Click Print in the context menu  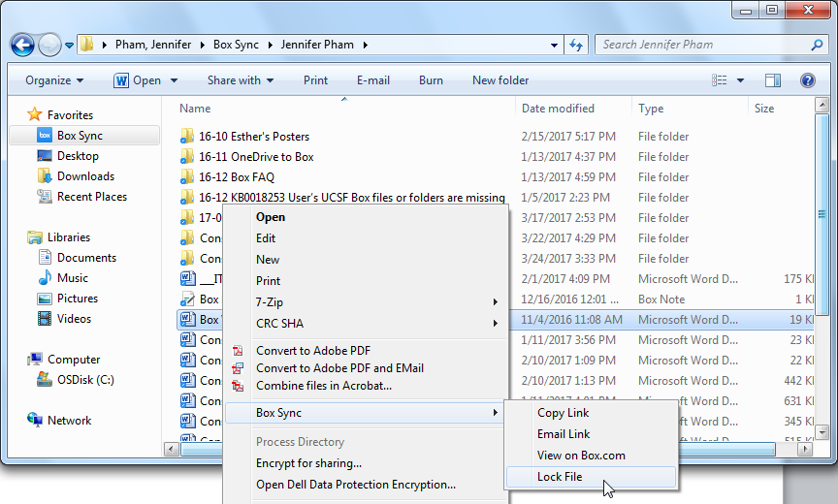[268, 281]
